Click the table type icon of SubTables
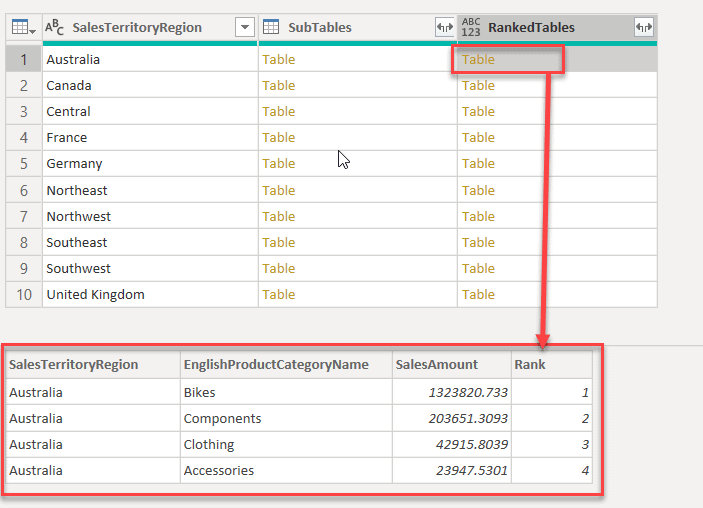The height and width of the screenshot is (508, 703). (270, 28)
